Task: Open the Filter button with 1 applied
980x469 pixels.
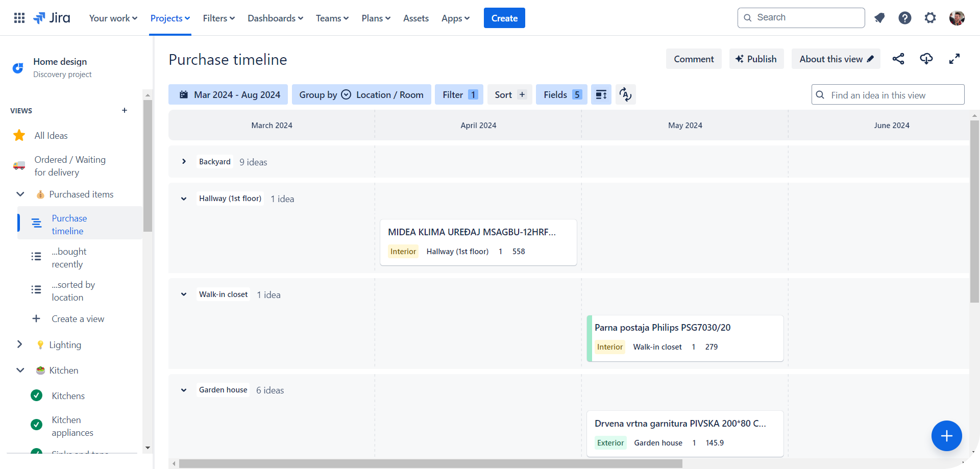Action: 459,94
